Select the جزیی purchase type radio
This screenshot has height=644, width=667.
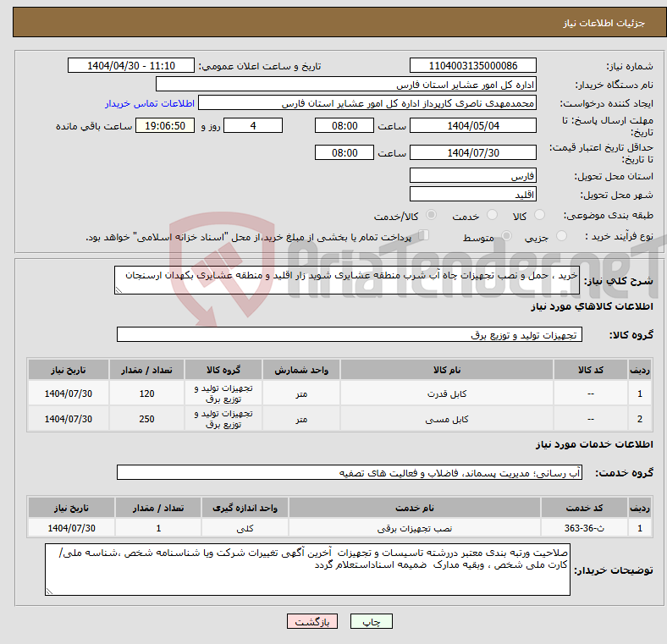click(561, 235)
